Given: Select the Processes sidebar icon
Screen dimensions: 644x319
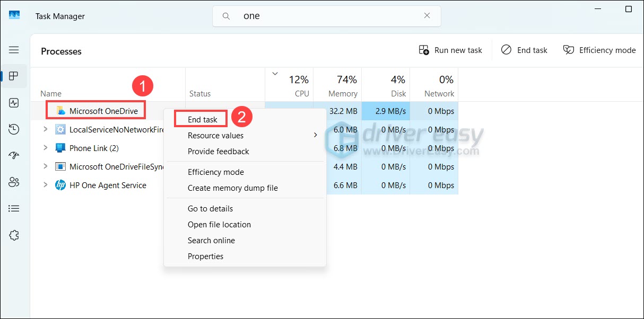Looking at the screenshot, I should [x=14, y=76].
